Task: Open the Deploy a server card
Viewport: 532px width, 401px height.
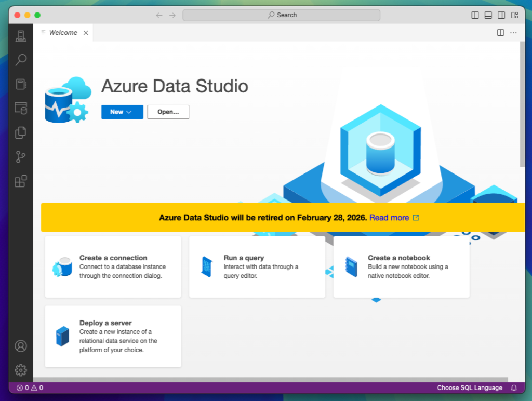Action: pos(113,337)
